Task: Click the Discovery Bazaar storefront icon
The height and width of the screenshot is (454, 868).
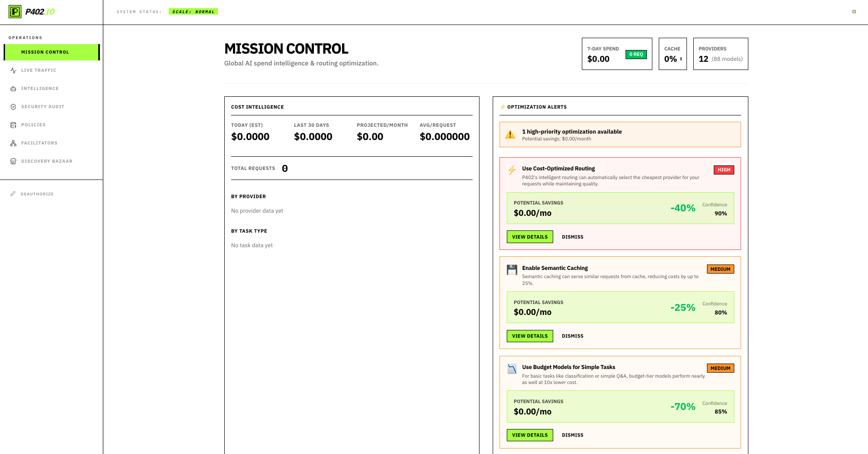Action: pos(13,161)
